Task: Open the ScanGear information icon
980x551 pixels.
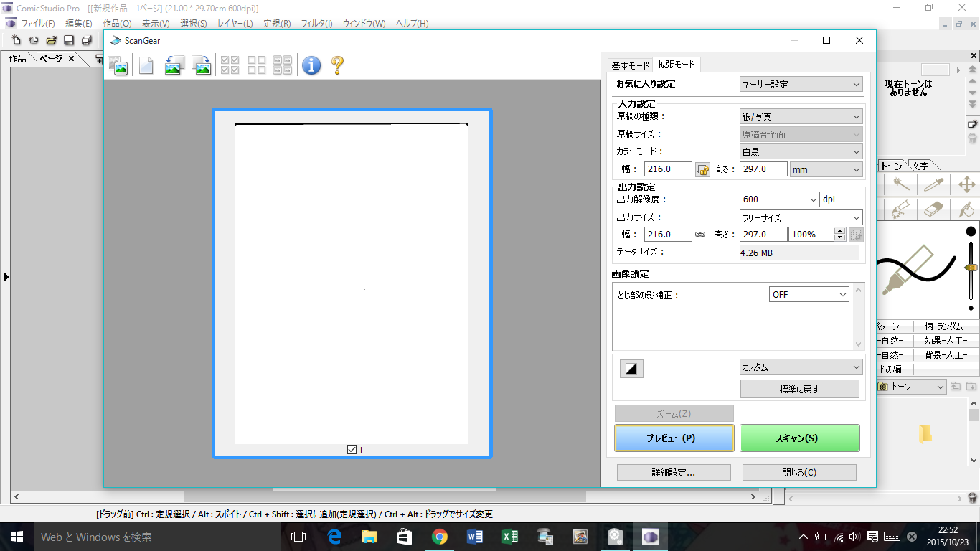Action: 311,65
